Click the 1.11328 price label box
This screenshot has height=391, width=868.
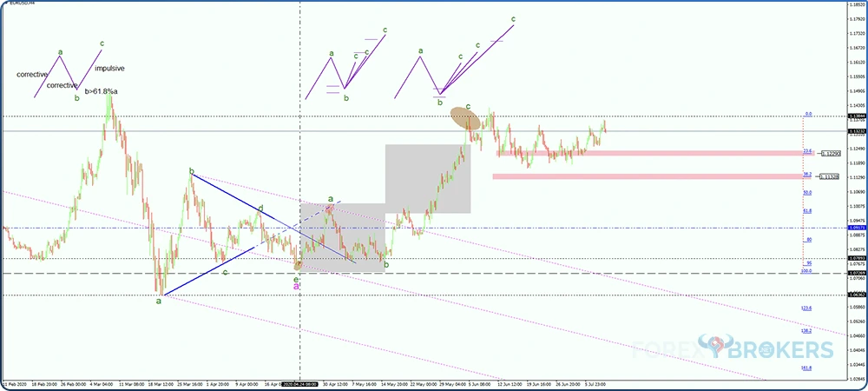830,176
